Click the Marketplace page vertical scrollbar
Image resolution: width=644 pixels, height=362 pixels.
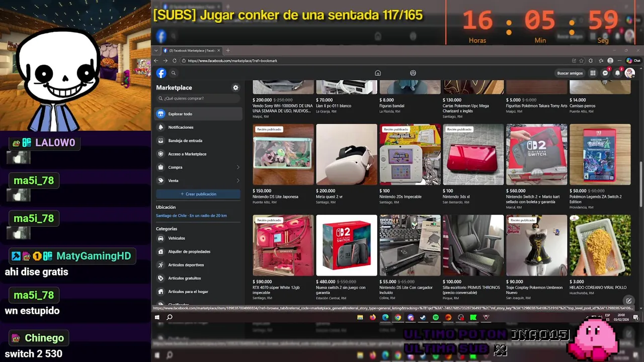point(640,184)
